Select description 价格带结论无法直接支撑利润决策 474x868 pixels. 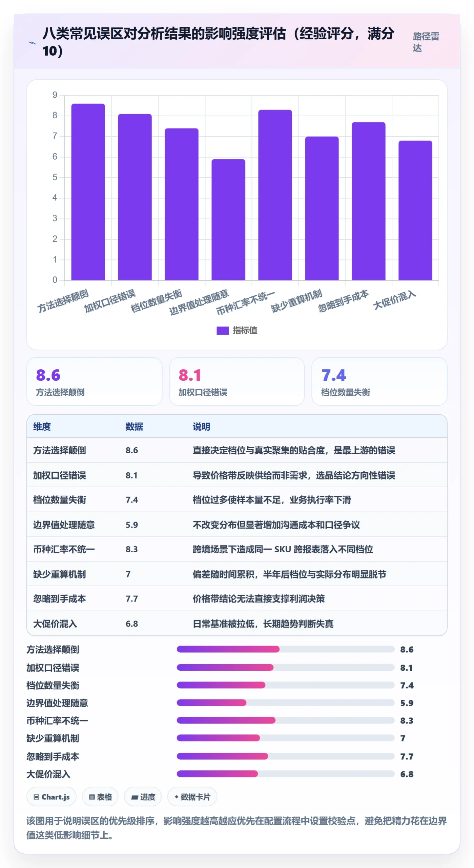(259, 599)
